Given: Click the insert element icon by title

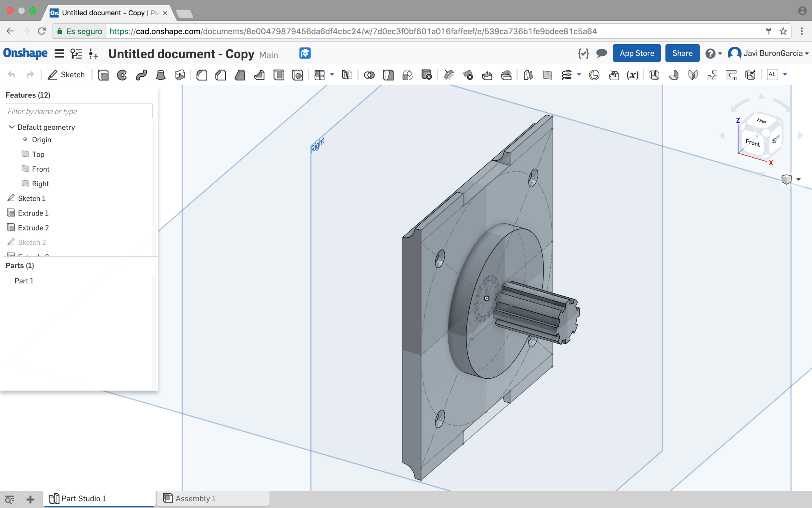Looking at the screenshot, I should 93,54.
